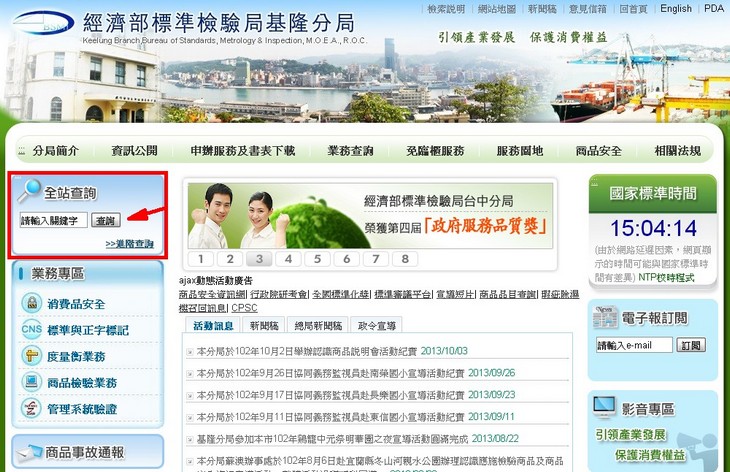This screenshot has height=472, width=730.
Task: Click the 政府服務品質獎 banner image
Action: click(370, 216)
